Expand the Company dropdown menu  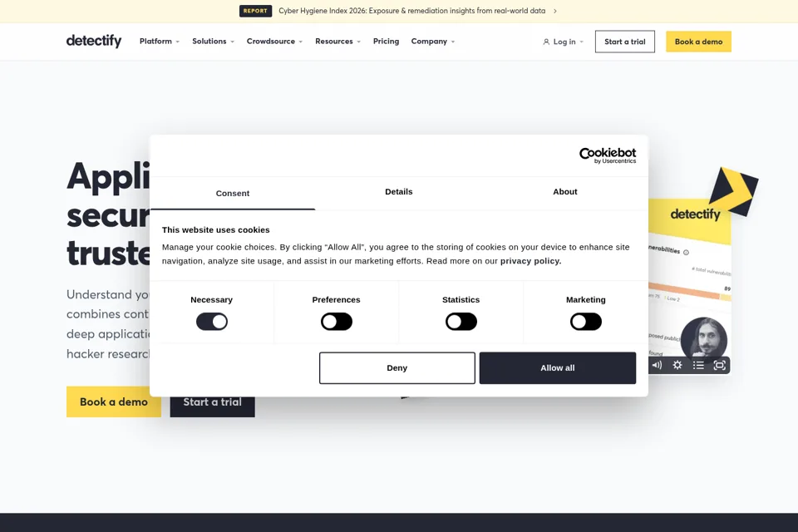pyautogui.click(x=433, y=42)
